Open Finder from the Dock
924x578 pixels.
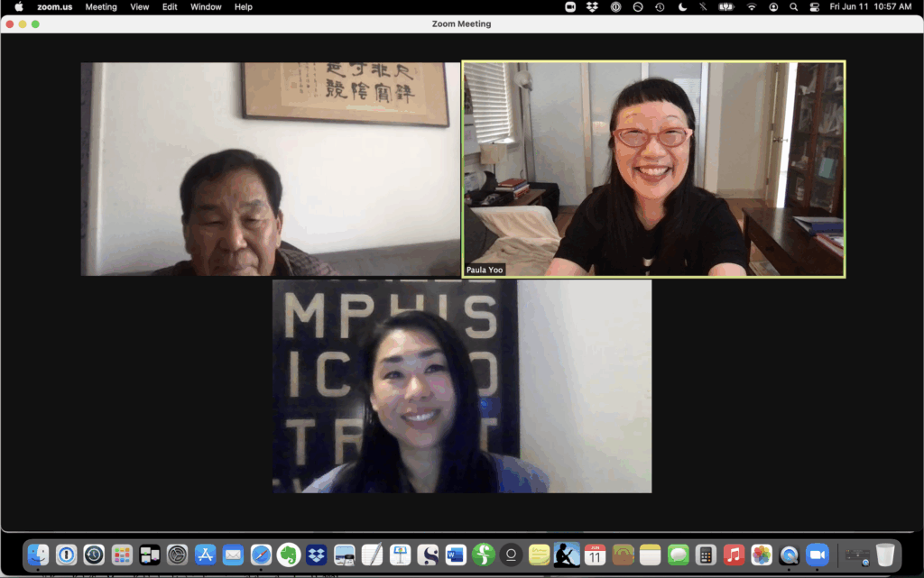[x=38, y=555]
